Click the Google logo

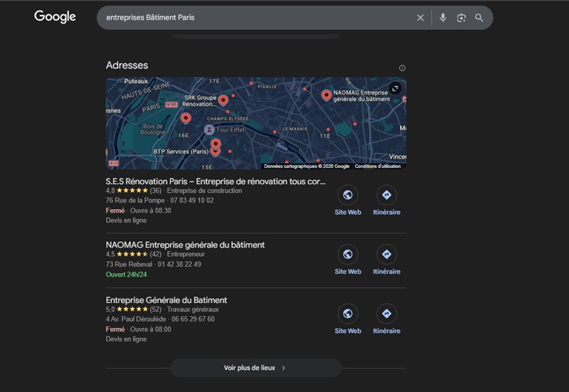tap(55, 16)
